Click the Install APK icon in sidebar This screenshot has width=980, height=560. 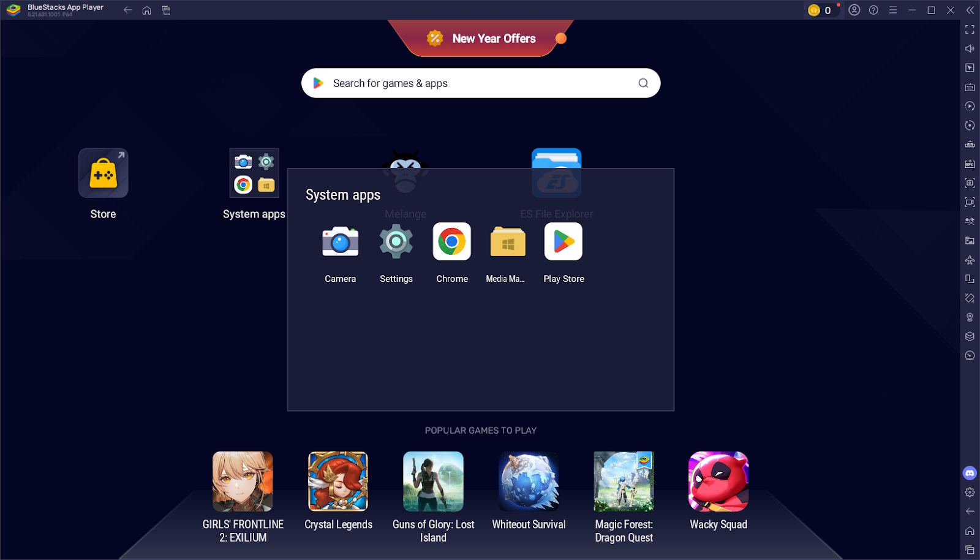pyautogui.click(x=970, y=164)
